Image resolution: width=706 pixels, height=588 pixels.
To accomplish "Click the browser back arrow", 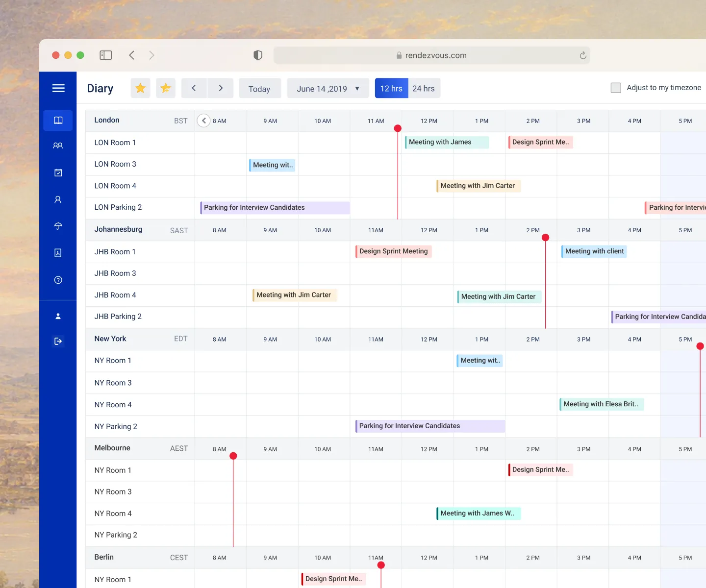I will click(x=131, y=55).
